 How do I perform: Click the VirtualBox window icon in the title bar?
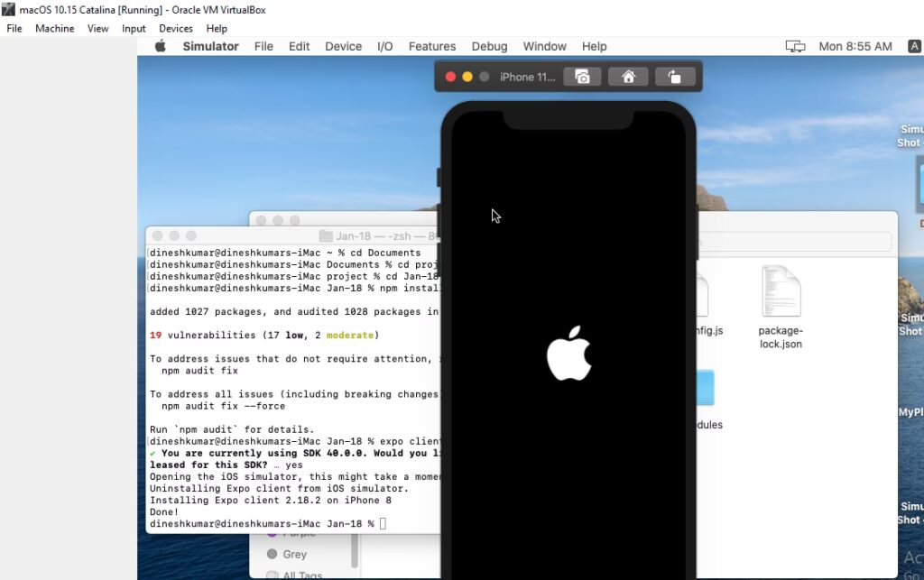pos(8,9)
